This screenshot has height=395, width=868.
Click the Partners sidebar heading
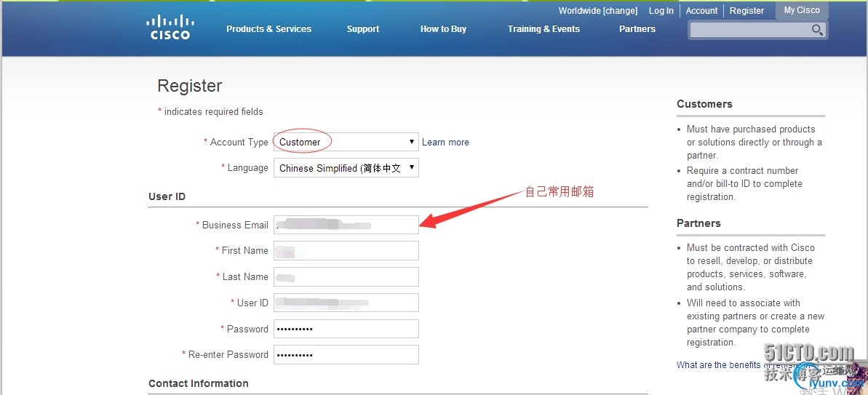tap(698, 223)
